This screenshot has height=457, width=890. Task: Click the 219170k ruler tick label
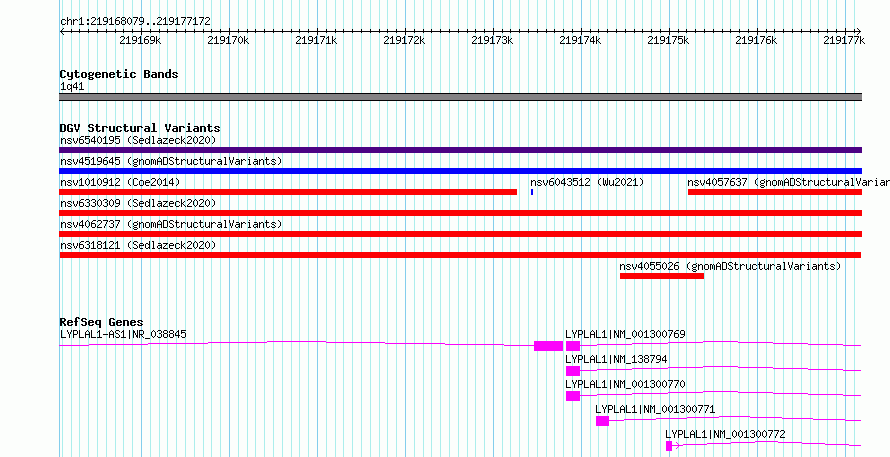point(228,40)
